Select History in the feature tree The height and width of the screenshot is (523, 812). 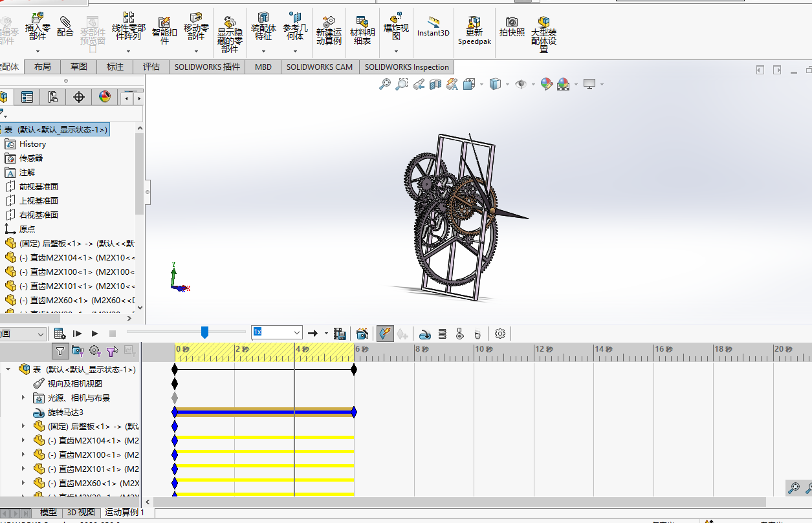[x=32, y=144]
